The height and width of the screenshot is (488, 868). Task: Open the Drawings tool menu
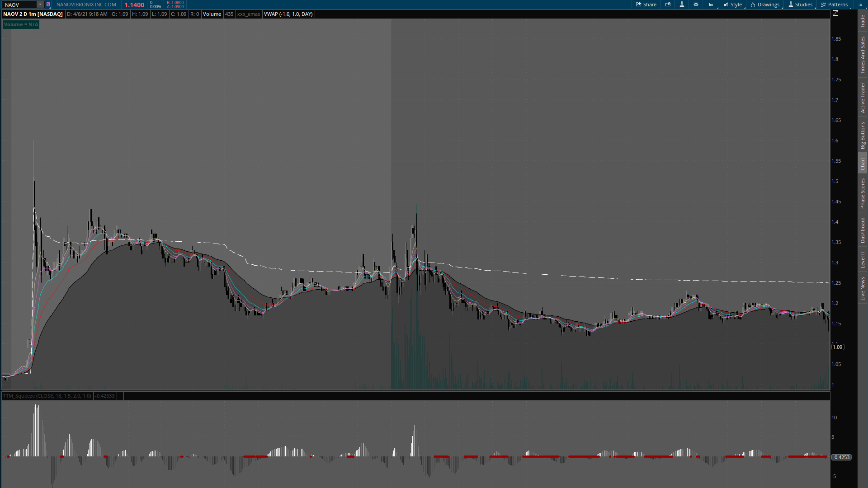coord(765,5)
